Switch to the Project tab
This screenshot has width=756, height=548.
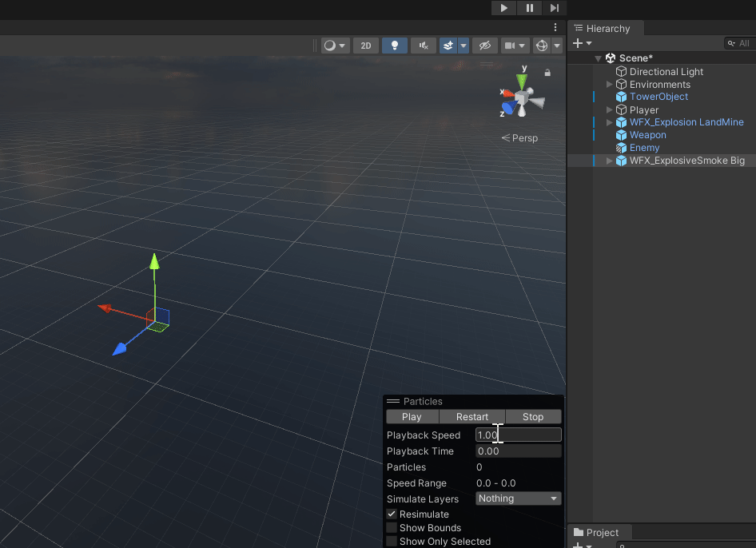click(x=599, y=532)
